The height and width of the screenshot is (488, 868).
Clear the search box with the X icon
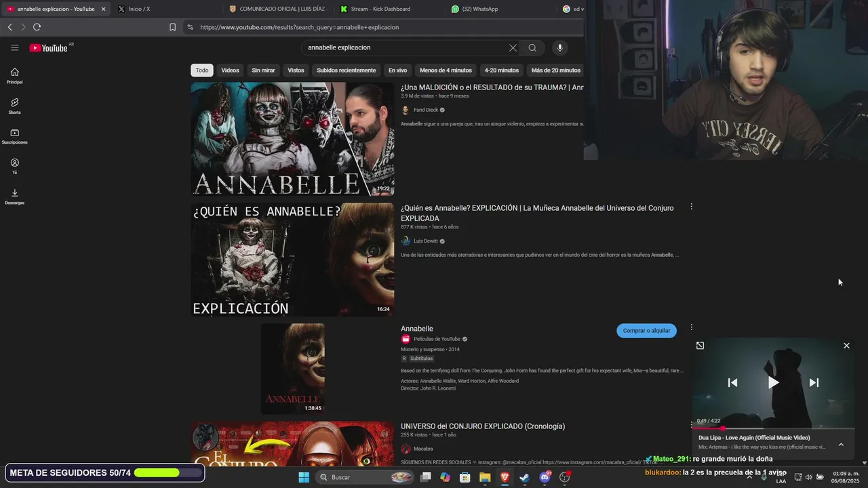pyautogui.click(x=513, y=47)
